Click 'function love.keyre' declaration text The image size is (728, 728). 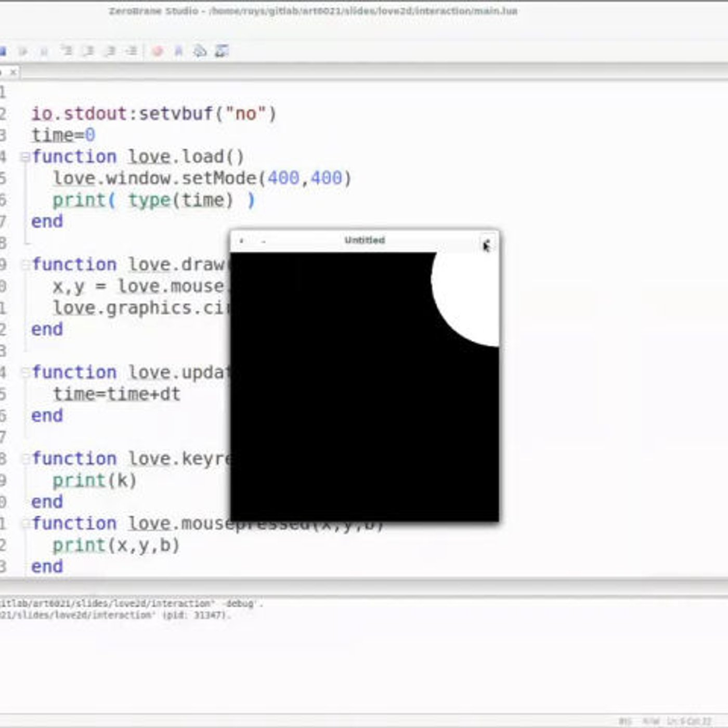(x=131, y=459)
